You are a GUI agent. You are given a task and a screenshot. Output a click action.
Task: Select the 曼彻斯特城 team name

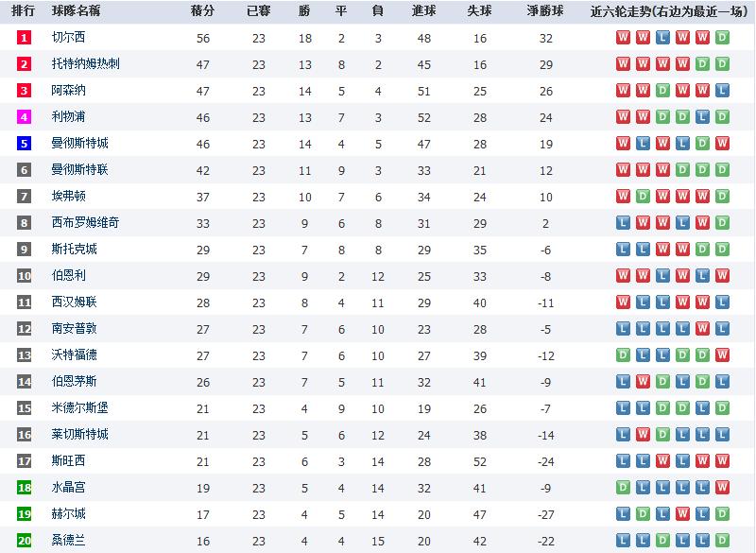pyautogui.click(x=79, y=144)
